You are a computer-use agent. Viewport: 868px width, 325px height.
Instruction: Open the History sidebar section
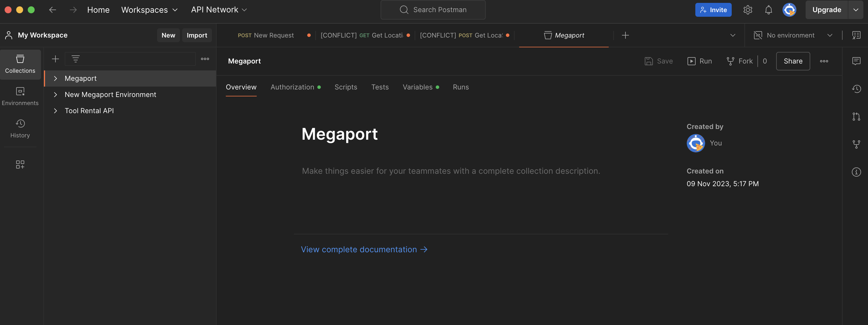(x=20, y=129)
